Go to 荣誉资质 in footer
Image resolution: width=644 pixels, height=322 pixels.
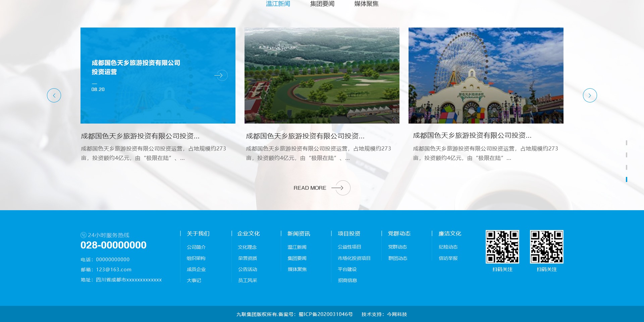[x=248, y=258]
